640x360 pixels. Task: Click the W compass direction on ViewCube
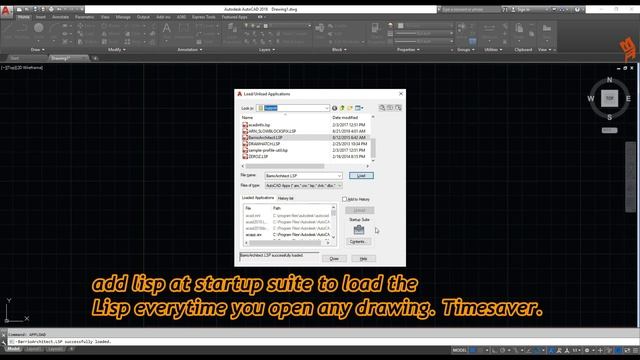tap(591, 98)
